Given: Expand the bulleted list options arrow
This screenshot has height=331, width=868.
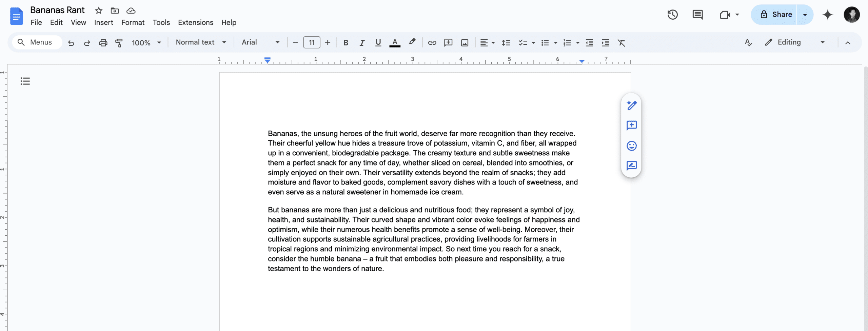Looking at the screenshot, I should click(555, 43).
